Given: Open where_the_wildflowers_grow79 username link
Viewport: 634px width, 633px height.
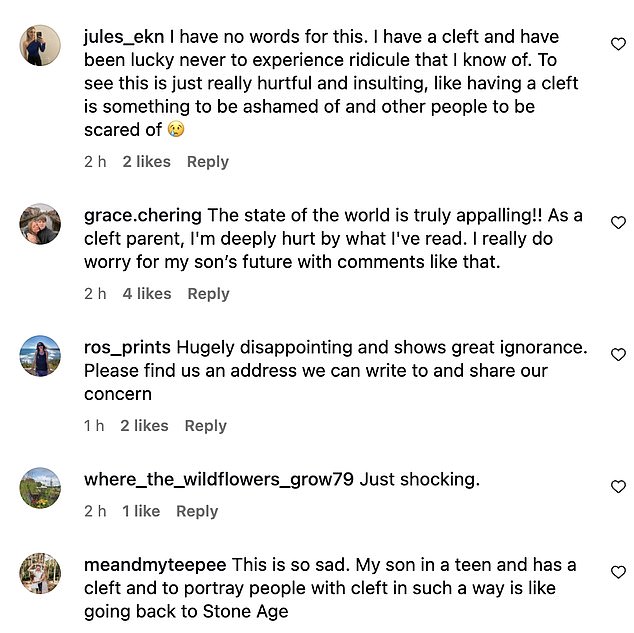Looking at the screenshot, I should click(219, 479).
